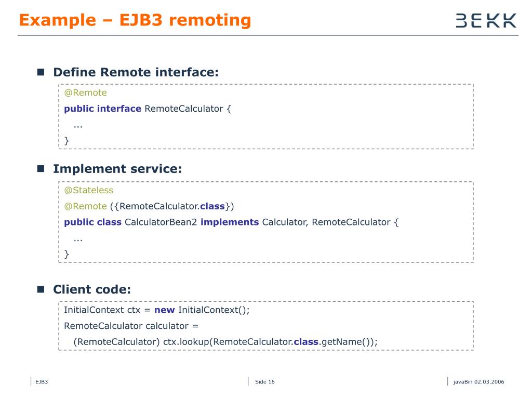Click the 'public interface RemoteCalculator {' line
The image size is (532, 399).
(x=148, y=109)
